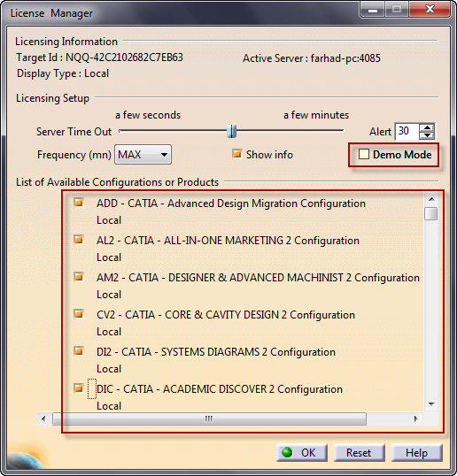Select DI2 SYSTEMS DIAGRAMS 2 Configuration text
457x476 pixels.
tap(216, 352)
